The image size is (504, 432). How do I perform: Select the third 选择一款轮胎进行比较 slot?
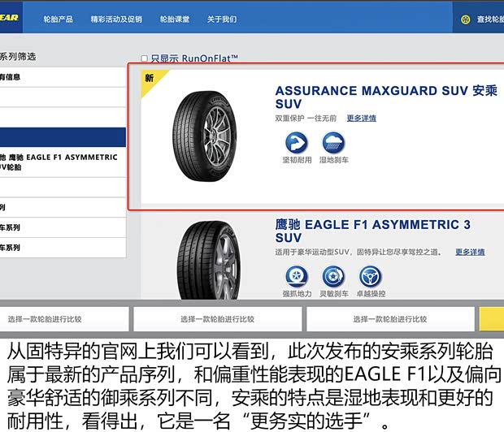click(x=391, y=319)
